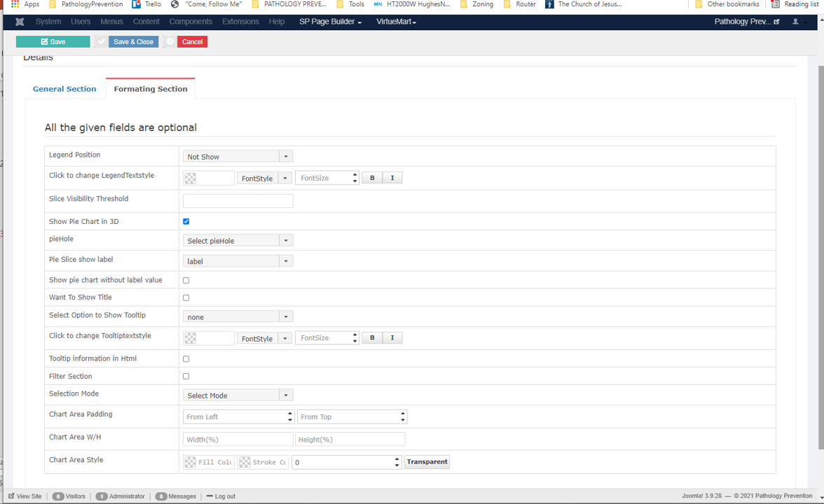Toggle bold for Tooltip text style
The height and width of the screenshot is (504, 824).
(372, 338)
